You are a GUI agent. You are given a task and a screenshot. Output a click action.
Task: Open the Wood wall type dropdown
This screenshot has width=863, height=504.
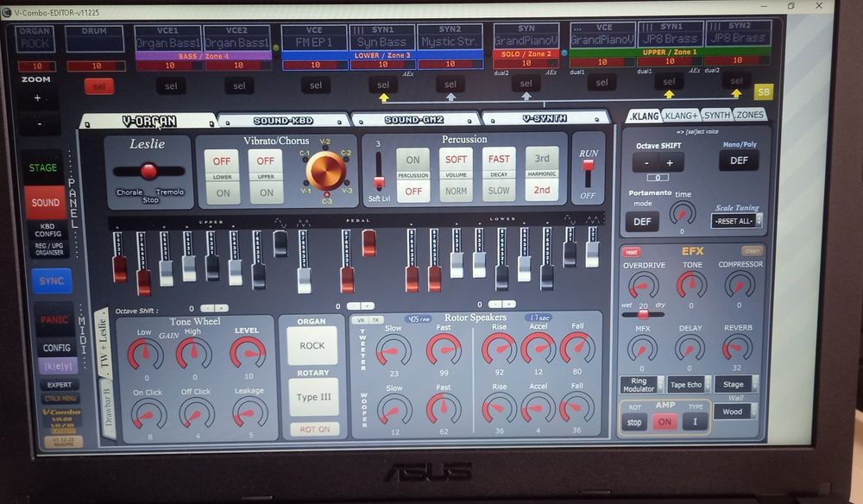pos(736,412)
